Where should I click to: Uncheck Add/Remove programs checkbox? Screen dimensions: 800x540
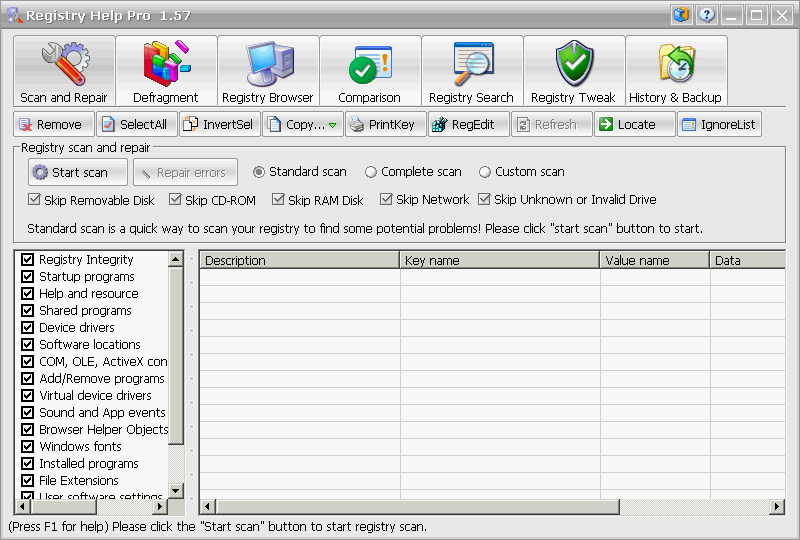click(x=28, y=379)
